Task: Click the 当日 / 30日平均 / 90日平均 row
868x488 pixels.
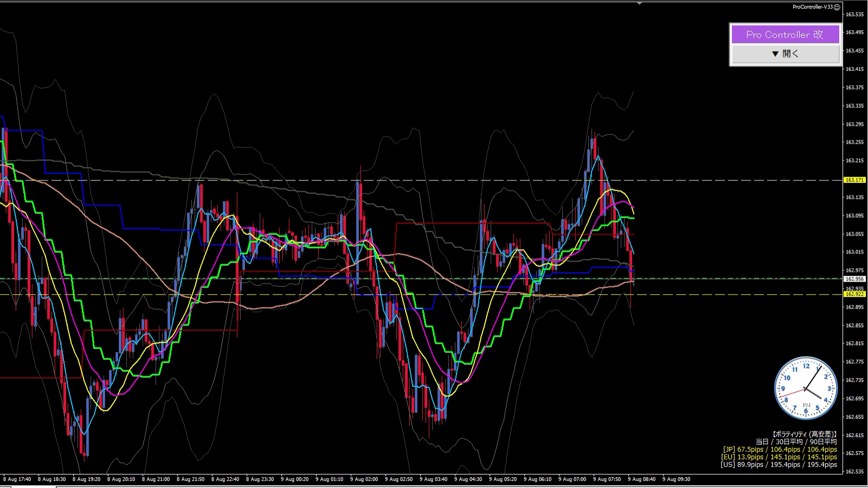Action: pos(796,442)
